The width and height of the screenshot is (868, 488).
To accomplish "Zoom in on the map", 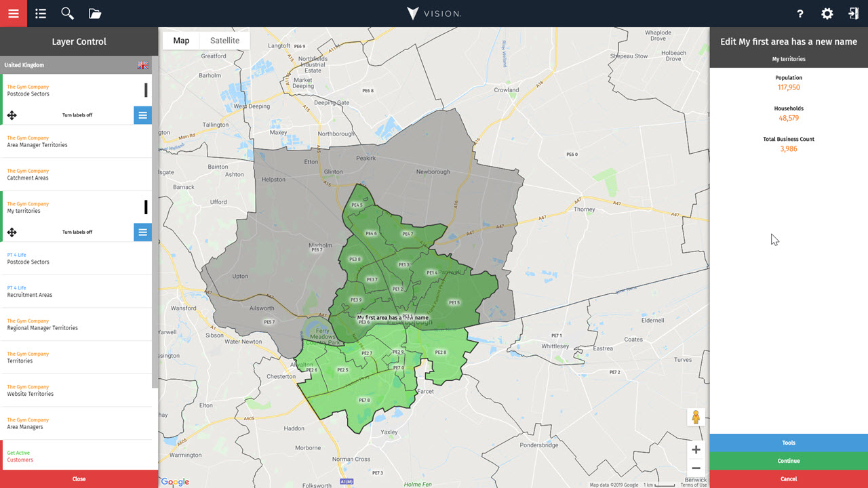I will tap(696, 449).
